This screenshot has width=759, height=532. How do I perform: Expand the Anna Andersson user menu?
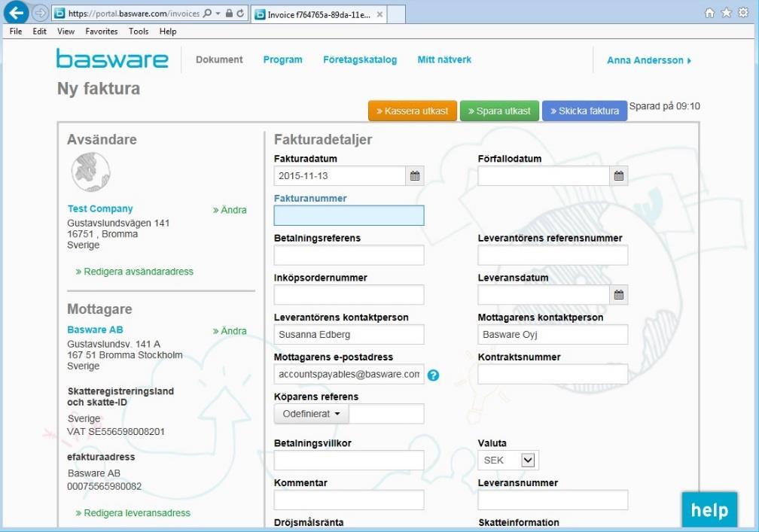coord(649,60)
